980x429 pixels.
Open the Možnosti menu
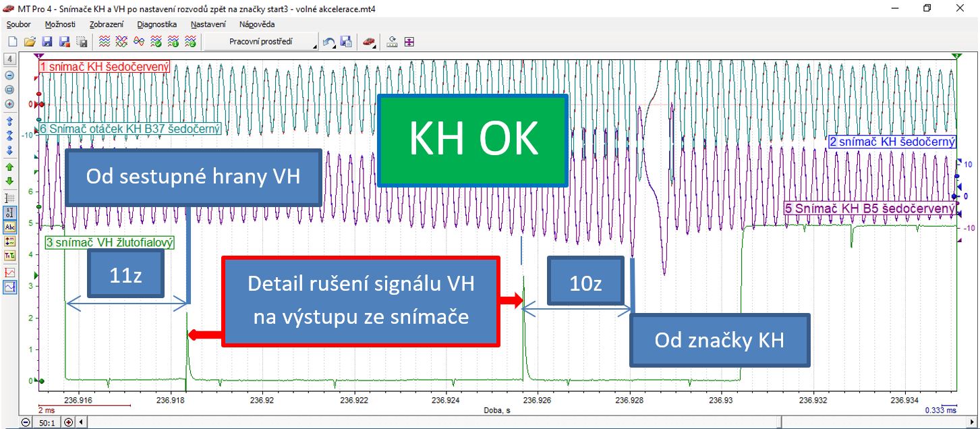click(x=60, y=24)
